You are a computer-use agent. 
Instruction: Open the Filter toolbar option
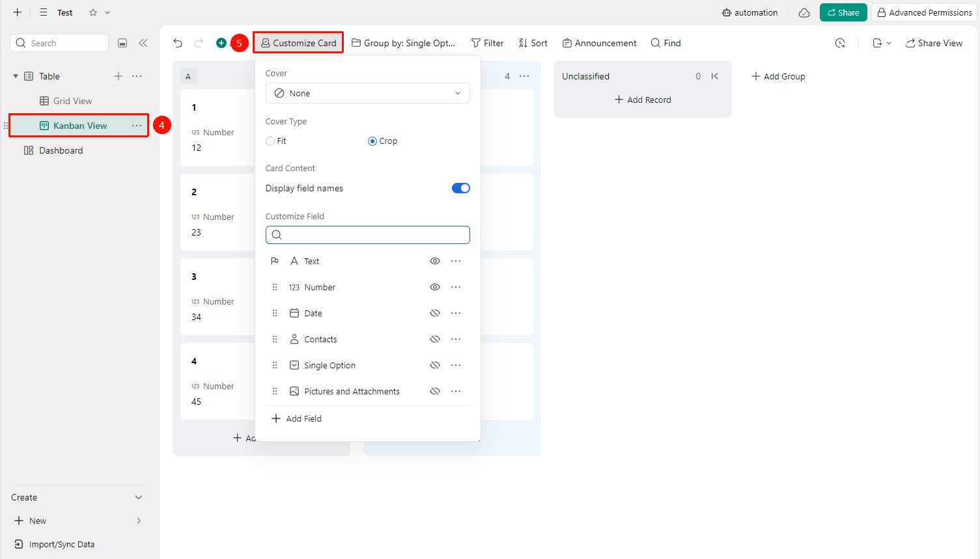click(x=487, y=43)
